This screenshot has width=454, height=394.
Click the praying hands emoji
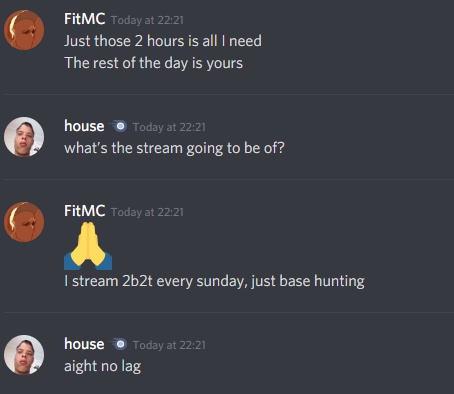pos(88,246)
